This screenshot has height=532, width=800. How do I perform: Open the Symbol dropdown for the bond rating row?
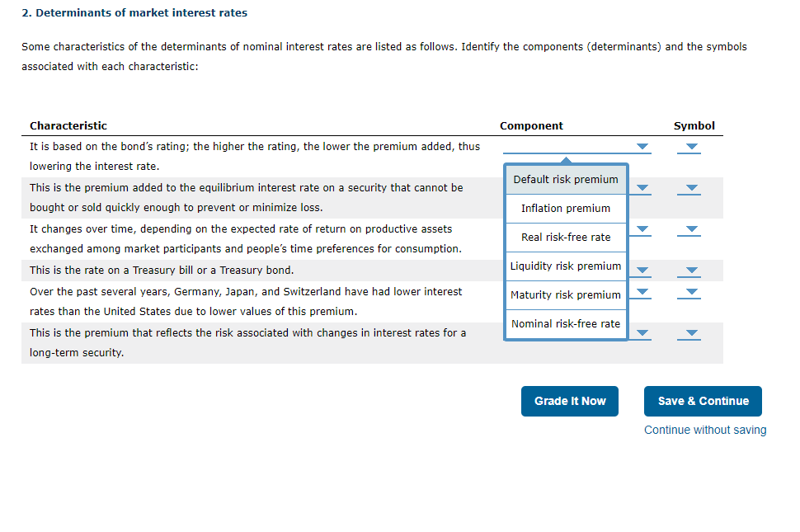(689, 146)
